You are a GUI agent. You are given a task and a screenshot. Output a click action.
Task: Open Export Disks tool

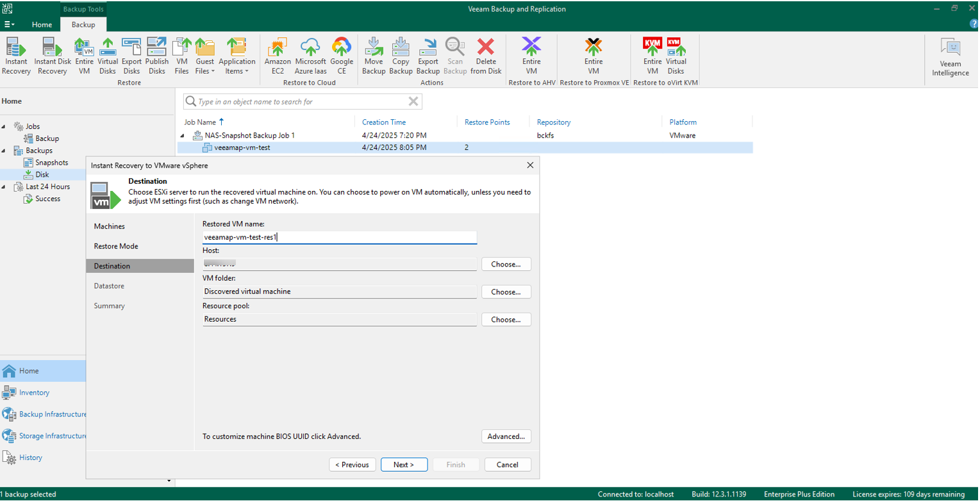pos(131,56)
